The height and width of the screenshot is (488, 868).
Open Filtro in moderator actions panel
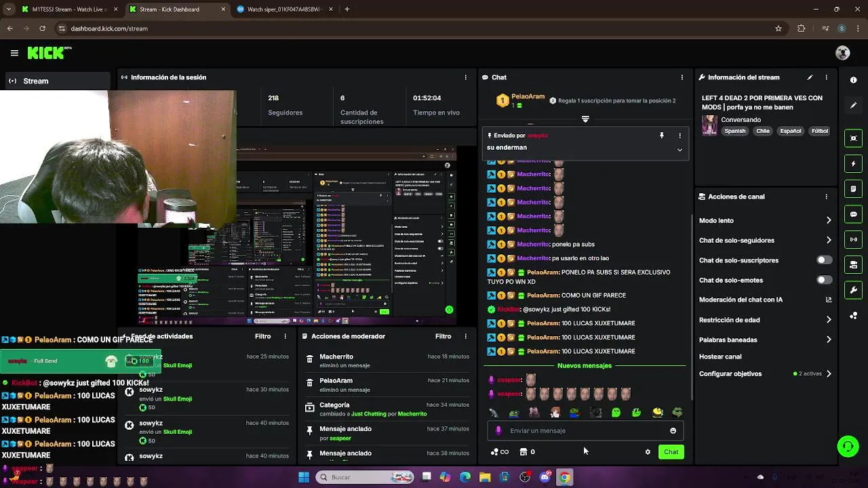(x=443, y=336)
